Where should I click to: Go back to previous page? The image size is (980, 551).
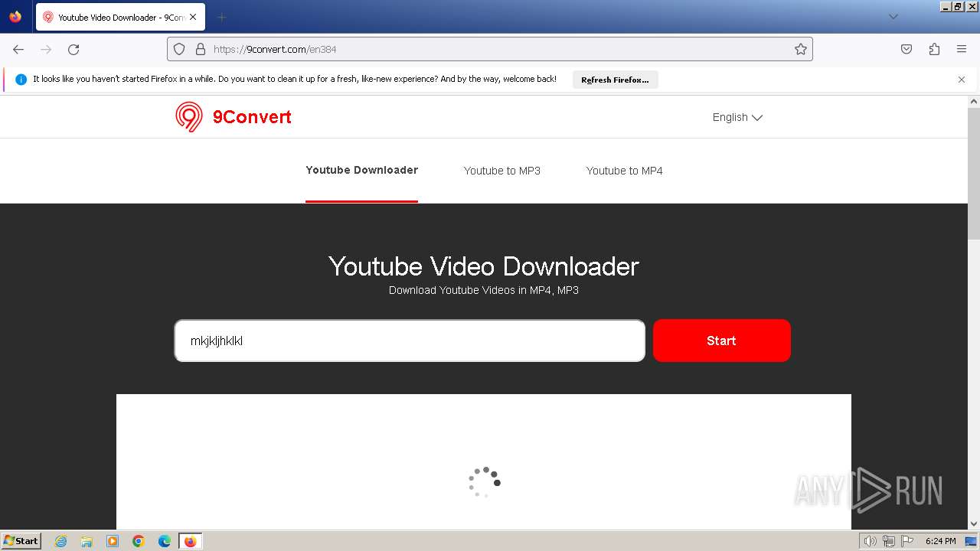[x=18, y=49]
